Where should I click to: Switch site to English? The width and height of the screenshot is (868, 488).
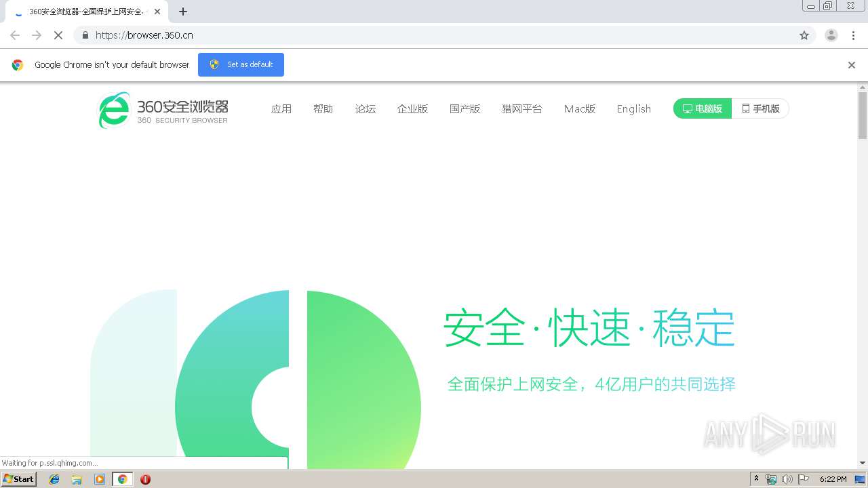634,109
